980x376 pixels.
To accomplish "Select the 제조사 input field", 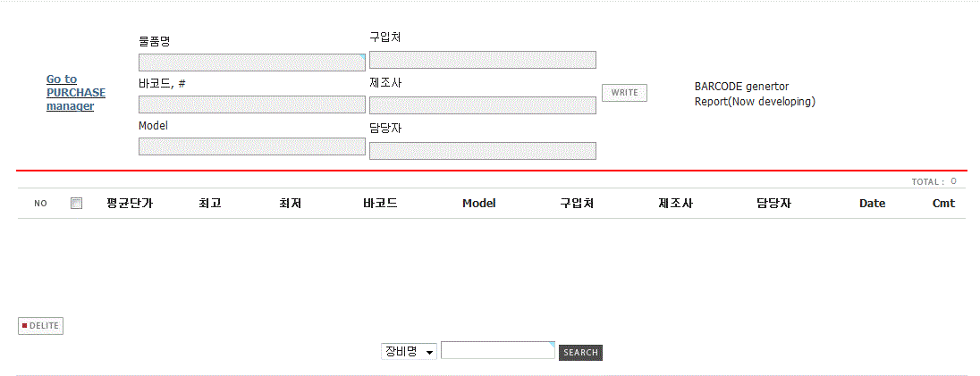I will 483,105.
